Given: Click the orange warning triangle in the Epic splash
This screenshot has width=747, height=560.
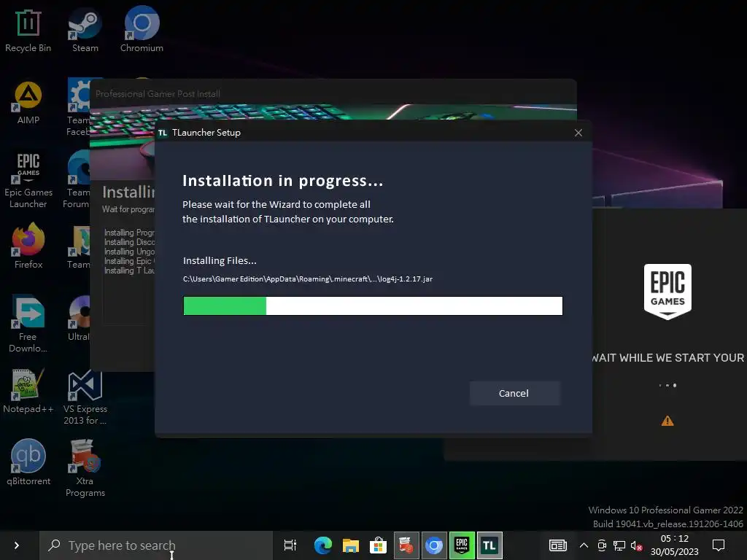Looking at the screenshot, I should [x=667, y=421].
